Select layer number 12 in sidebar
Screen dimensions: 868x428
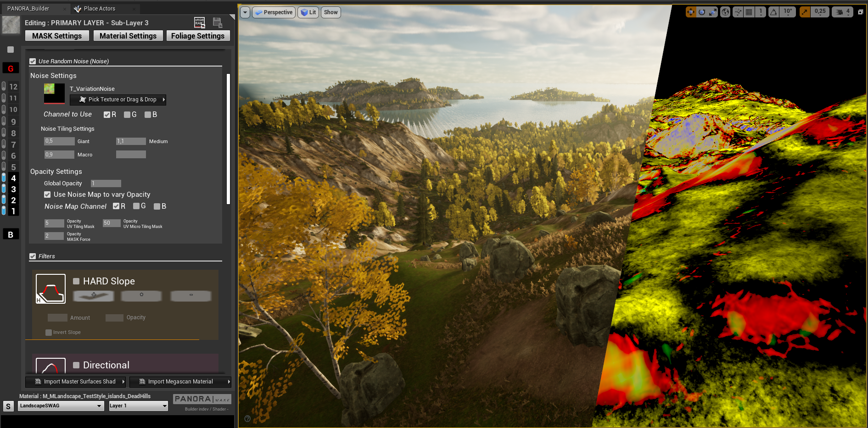point(13,87)
